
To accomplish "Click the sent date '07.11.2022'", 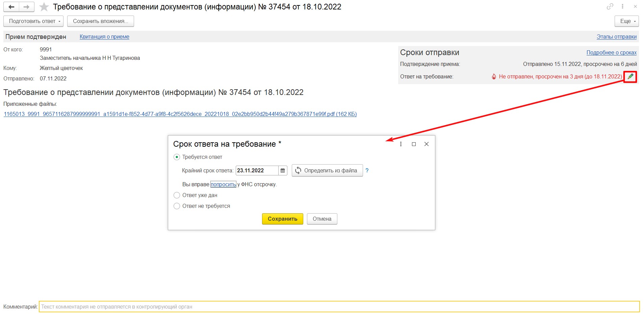I will pyautogui.click(x=53, y=79).
